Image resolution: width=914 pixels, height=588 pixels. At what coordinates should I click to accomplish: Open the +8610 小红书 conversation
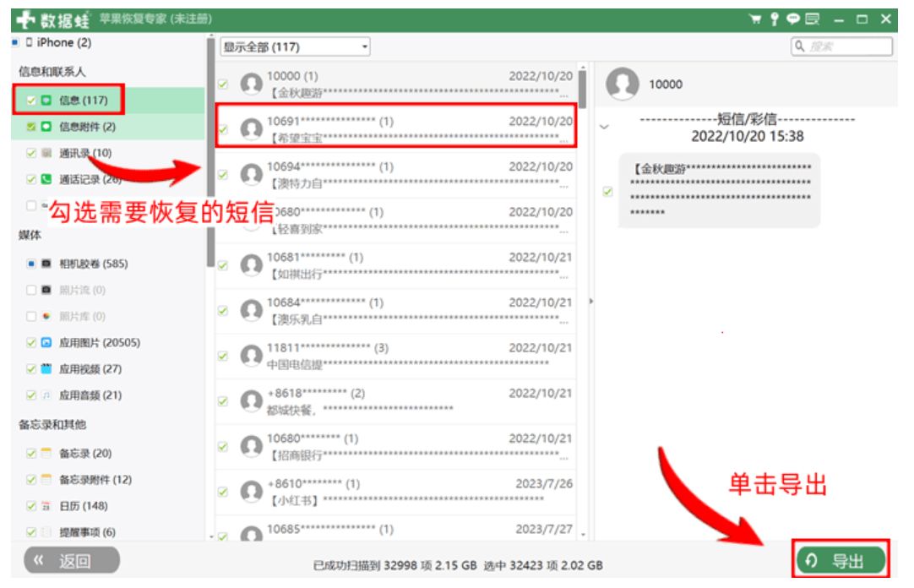[x=396, y=492]
